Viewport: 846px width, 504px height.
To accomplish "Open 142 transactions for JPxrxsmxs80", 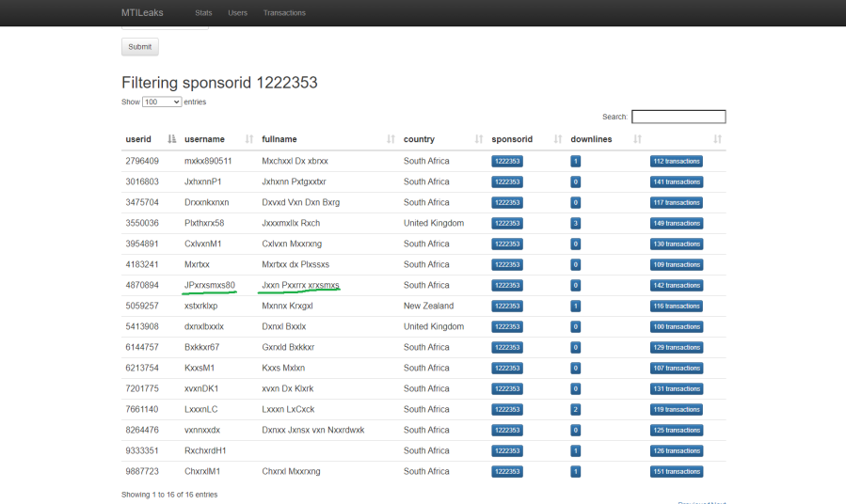I will click(676, 286).
